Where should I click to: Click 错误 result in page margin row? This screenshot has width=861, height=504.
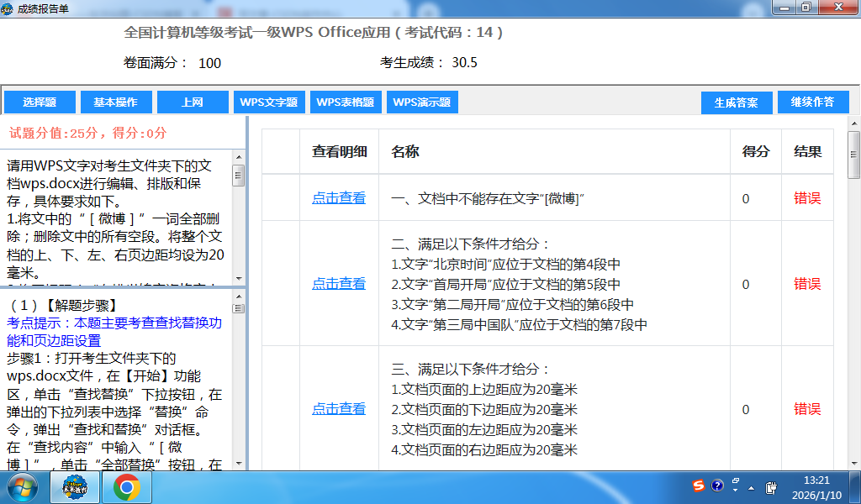point(807,409)
